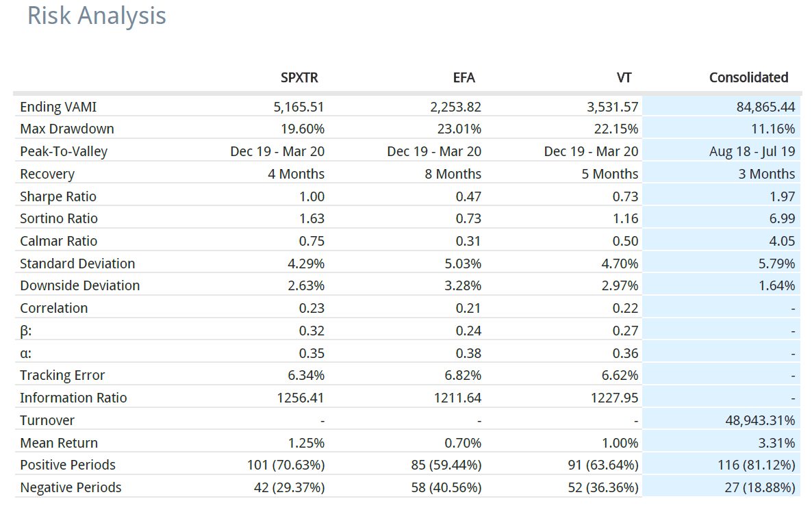Select EFA Recovery value 8 Months
The height and width of the screenshot is (512, 812).
[x=453, y=174]
